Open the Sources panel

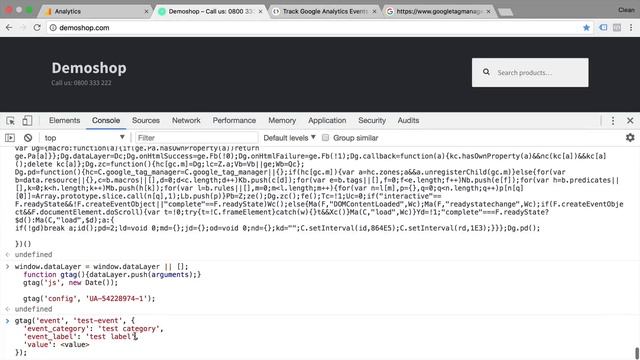click(x=146, y=120)
